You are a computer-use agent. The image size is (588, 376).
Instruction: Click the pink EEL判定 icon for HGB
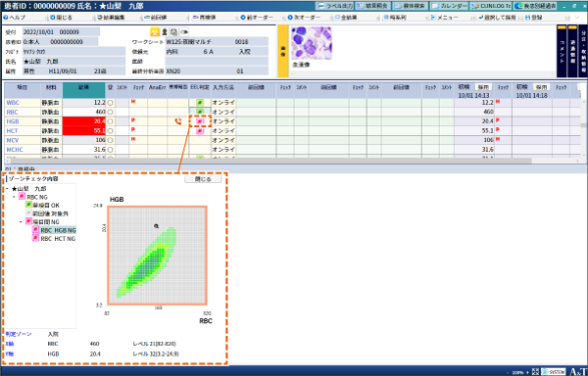coord(200,121)
